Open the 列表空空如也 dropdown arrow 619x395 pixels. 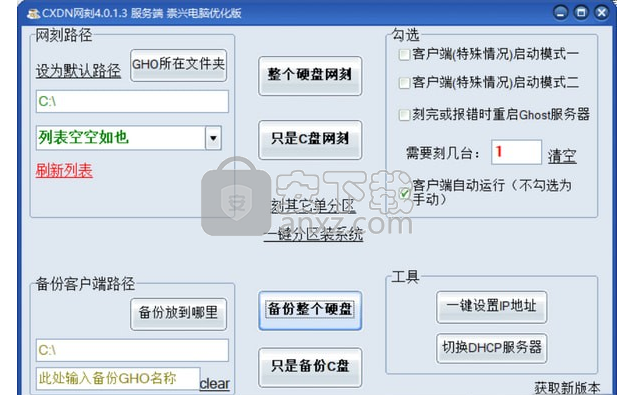click(x=213, y=138)
